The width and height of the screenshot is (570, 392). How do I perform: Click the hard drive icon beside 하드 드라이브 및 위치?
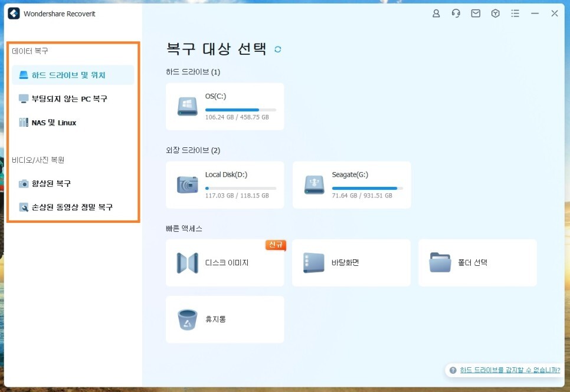coord(24,75)
